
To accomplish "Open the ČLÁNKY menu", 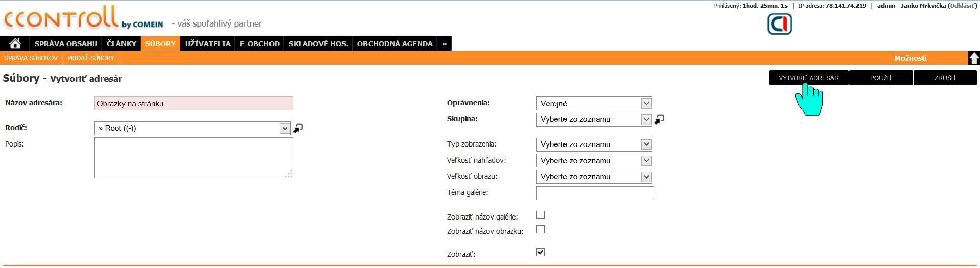I will (x=121, y=44).
